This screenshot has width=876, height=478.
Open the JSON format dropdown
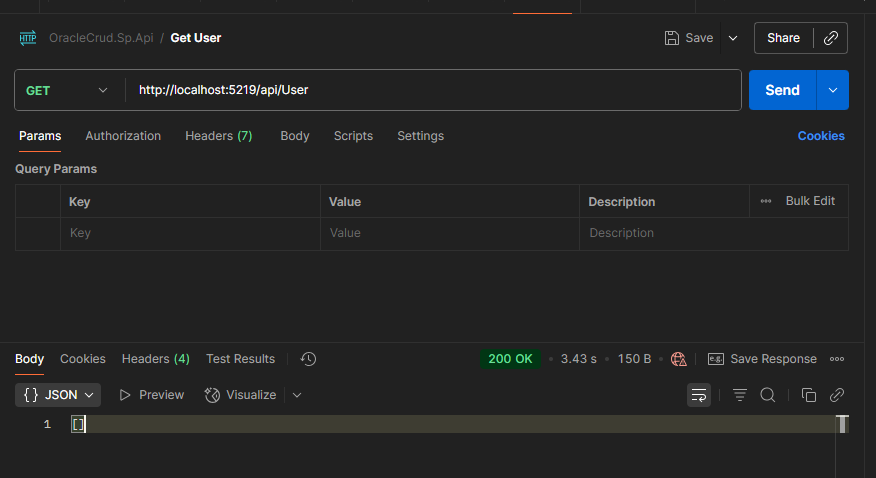[x=58, y=395]
